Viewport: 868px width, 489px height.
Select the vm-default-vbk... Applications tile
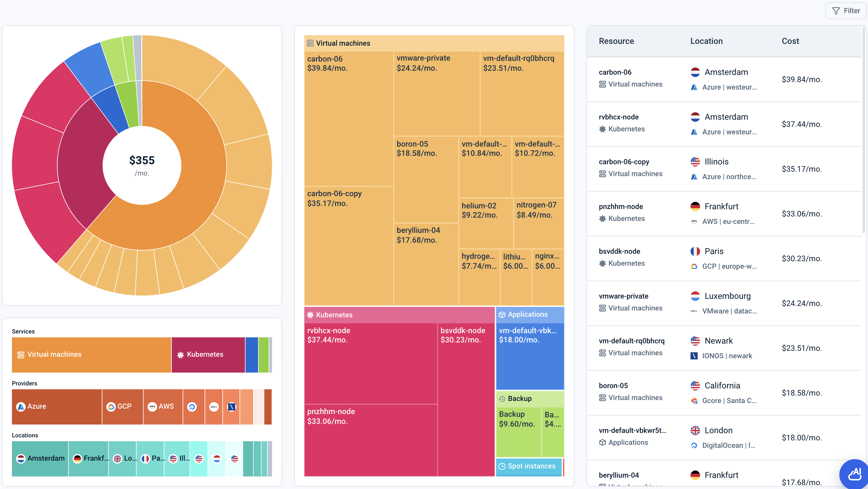(x=530, y=356)
